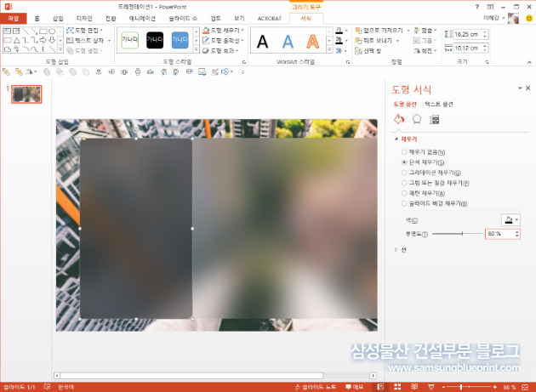The height and width of the screenshot is (392, 536).
Task: Open the 이혜강 account dropdown
Action: tap(494, 18)
